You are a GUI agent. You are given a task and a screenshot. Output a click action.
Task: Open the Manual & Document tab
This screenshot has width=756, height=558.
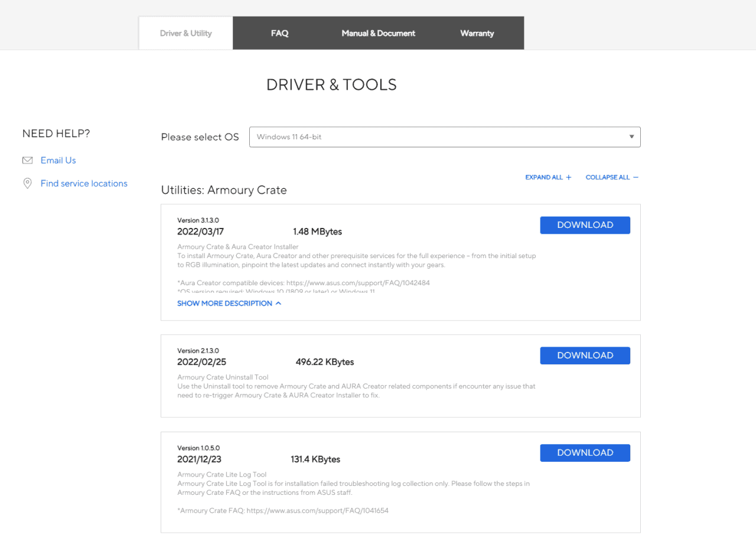379,33
